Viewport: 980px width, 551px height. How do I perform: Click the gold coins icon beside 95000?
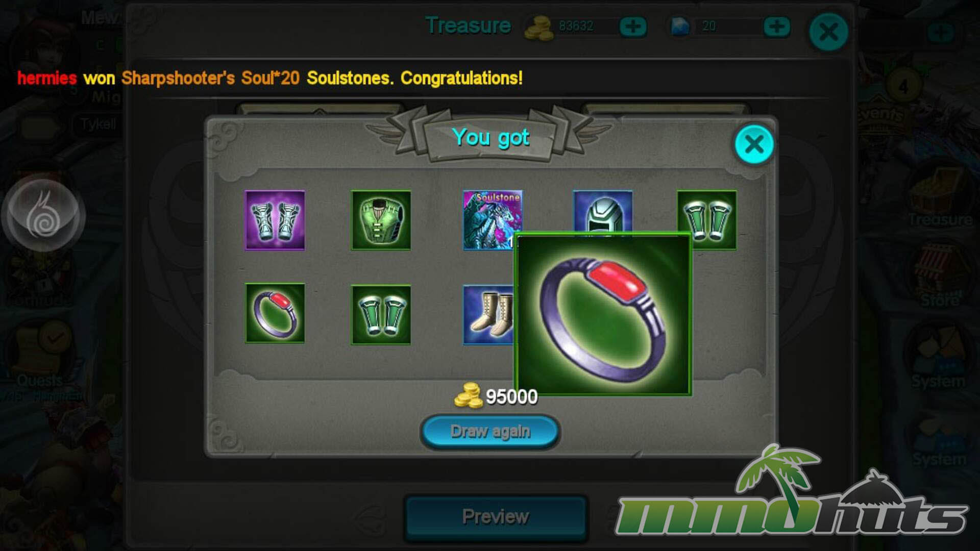(x=468, y=395)
